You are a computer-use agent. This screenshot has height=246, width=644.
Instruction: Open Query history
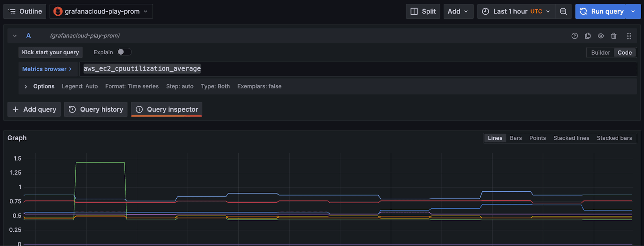pos(96,109)
